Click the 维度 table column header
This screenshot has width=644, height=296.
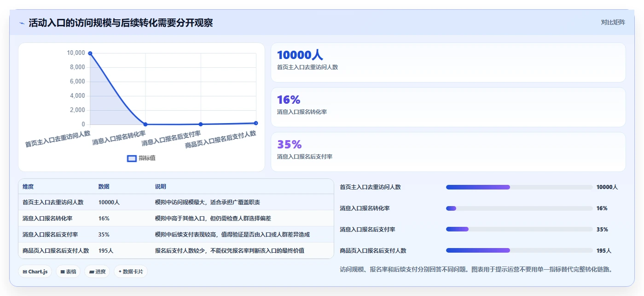pyautogui.click(x=28, y=187)
